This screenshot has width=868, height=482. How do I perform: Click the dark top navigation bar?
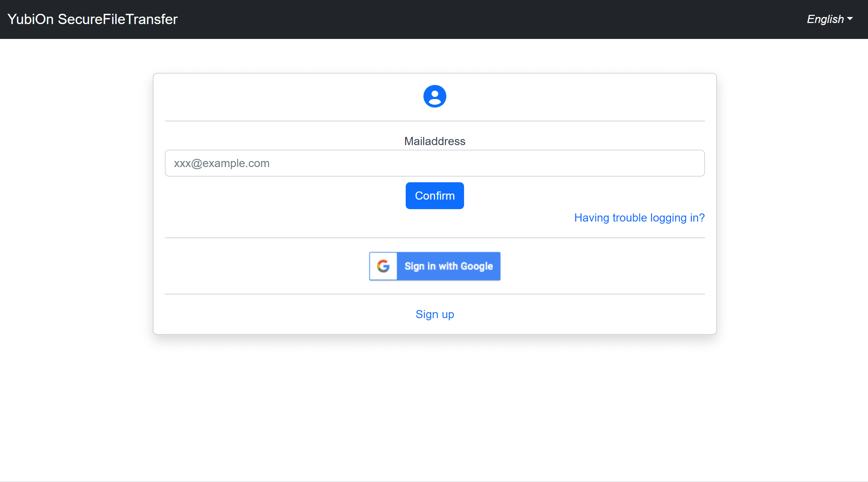pos(434,19)
